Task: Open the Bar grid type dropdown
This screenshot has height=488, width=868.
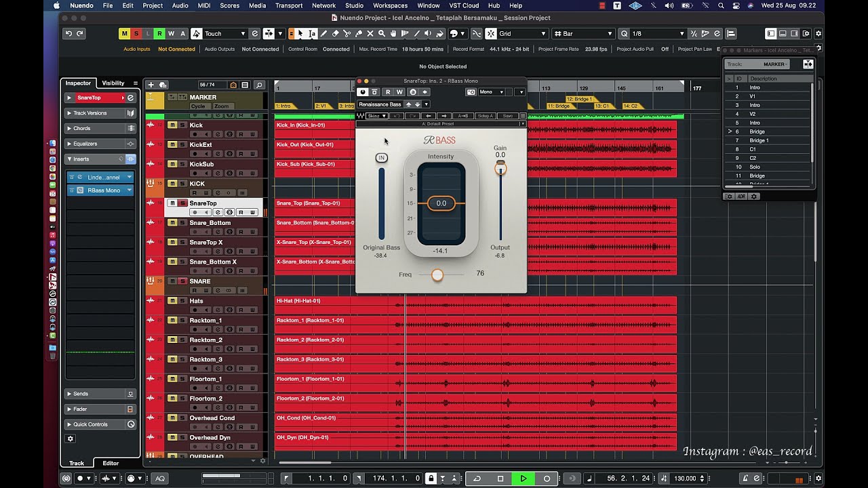Action: tap(583, 33)
